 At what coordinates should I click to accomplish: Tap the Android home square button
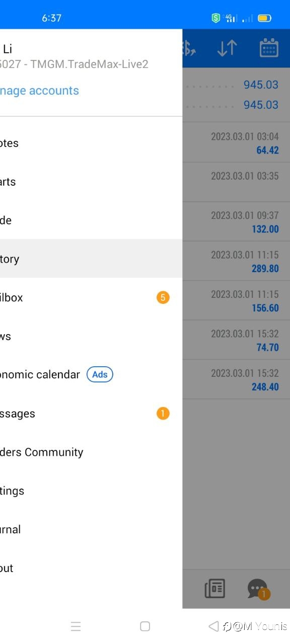[145, 626]
